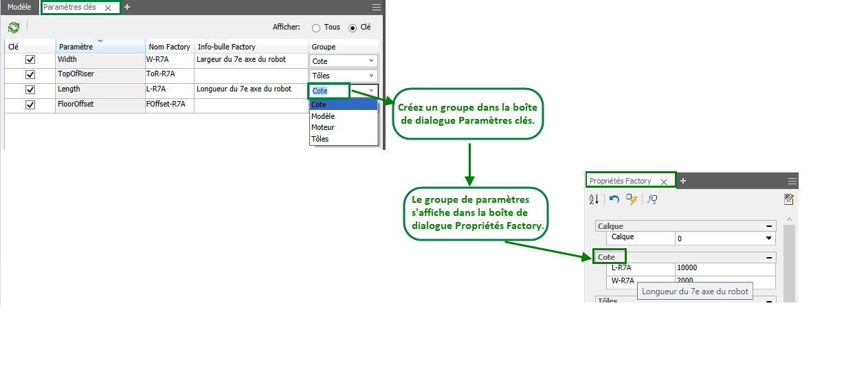Sort by the Paramètre column header
868x374 pixels.
100,47
